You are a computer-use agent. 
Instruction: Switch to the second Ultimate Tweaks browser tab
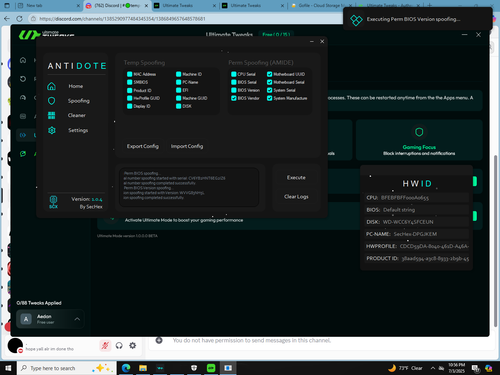click(x=252, y=6)
